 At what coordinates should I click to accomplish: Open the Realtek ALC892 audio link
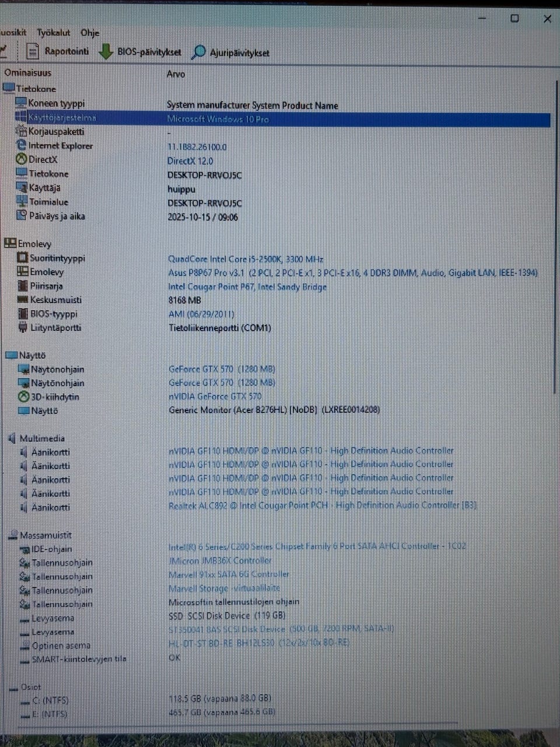click(323, 505)
